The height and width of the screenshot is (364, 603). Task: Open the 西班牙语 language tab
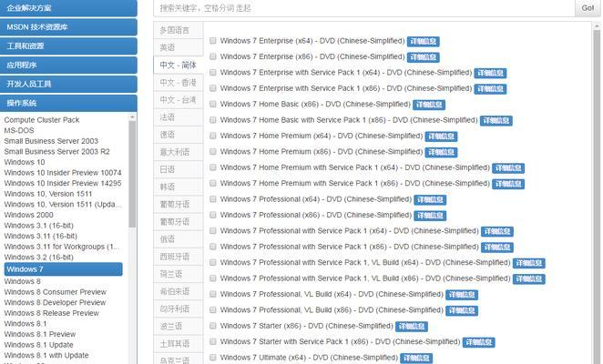(178, 257)
